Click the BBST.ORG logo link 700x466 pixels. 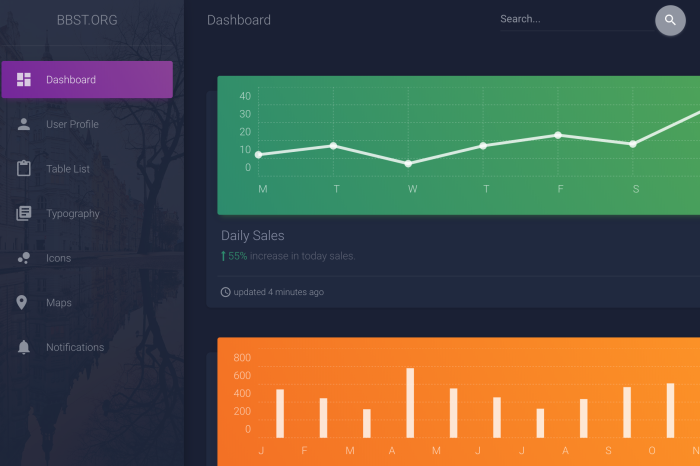87,20
